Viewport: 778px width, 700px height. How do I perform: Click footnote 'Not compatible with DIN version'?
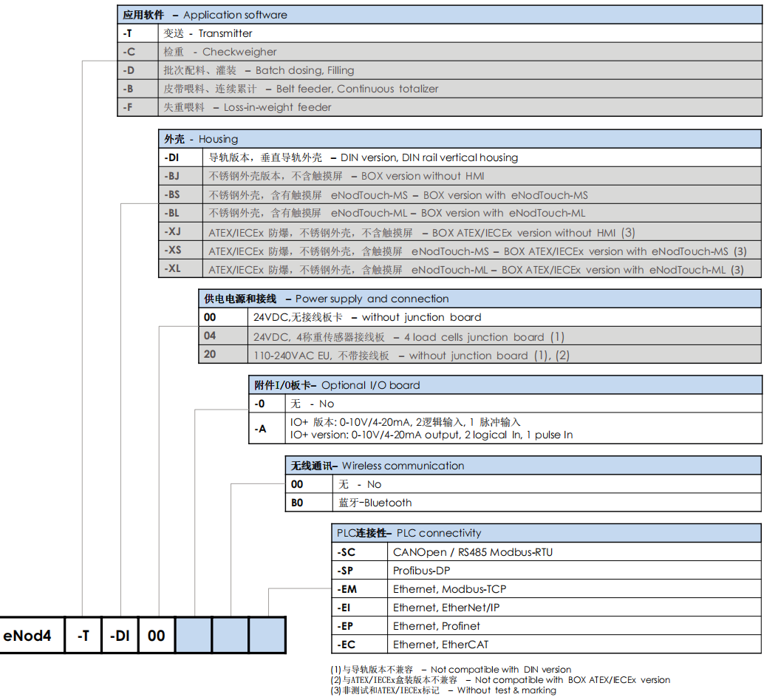tap(501, 670)
